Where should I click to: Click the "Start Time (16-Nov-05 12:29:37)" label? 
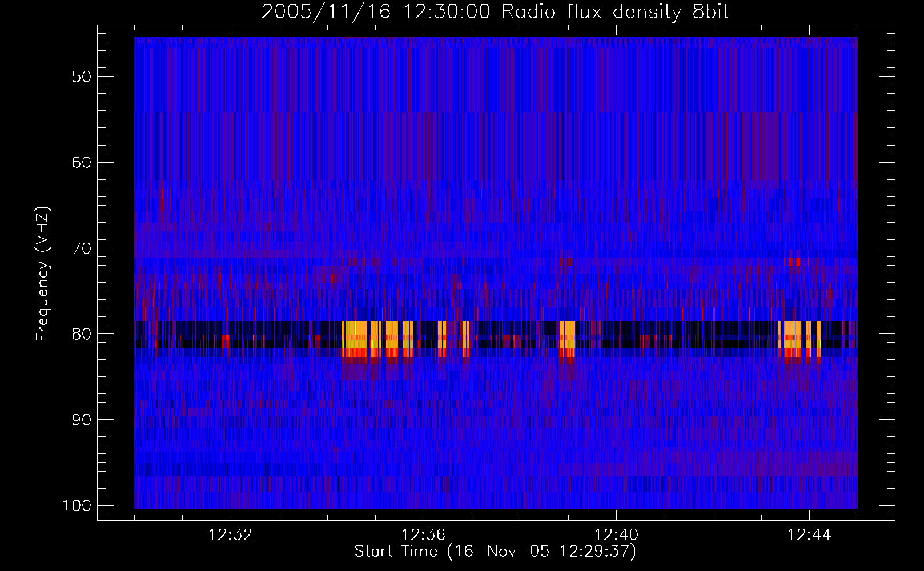tap(495, 552)
